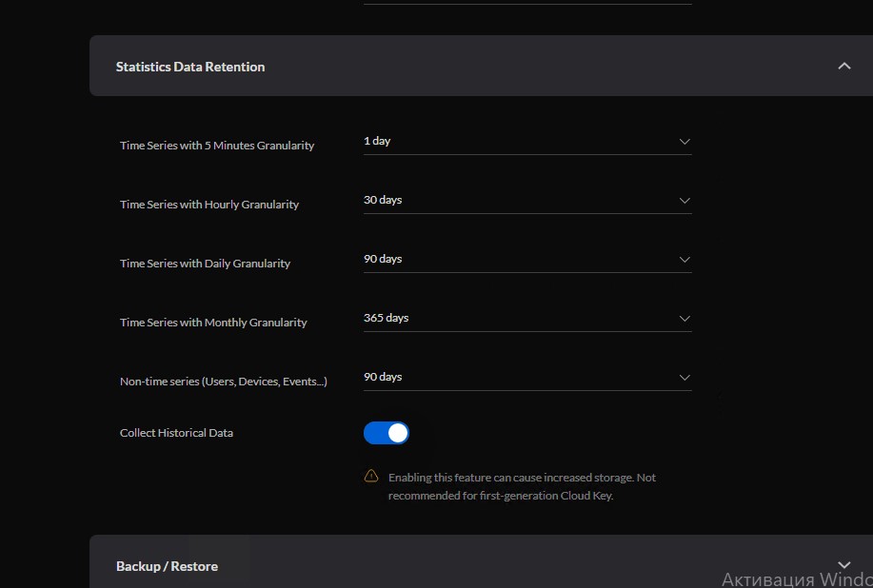Click the Collect Historical Data label

pyautogui.click(x=176, y=433)
